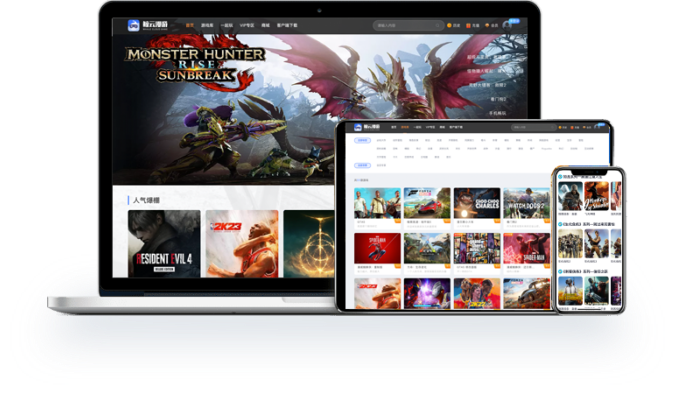673x395 pixels.
Task: Open the Watch Dogs 2 tile on the tablet
Action: (527, 203)
